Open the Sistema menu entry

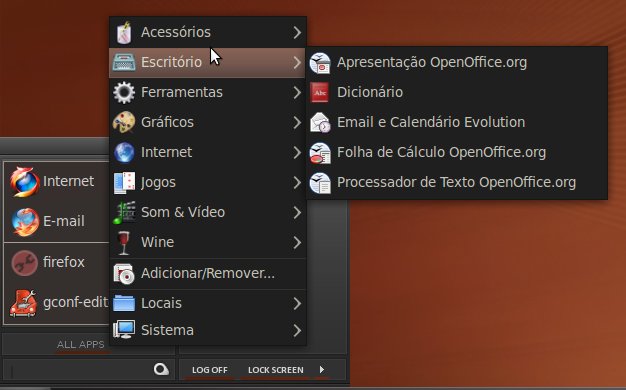tap(208, 330)
